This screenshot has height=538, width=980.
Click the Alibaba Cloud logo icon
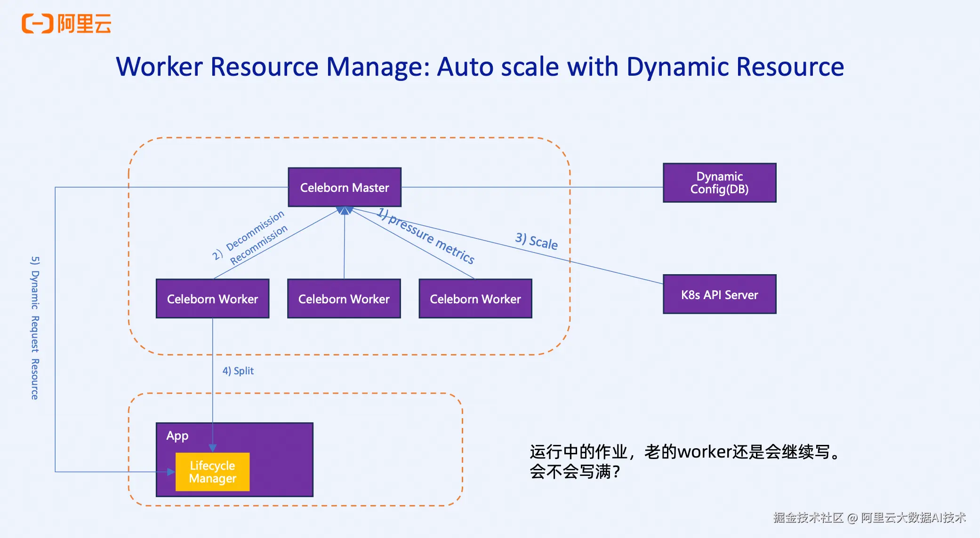point(38,24)
